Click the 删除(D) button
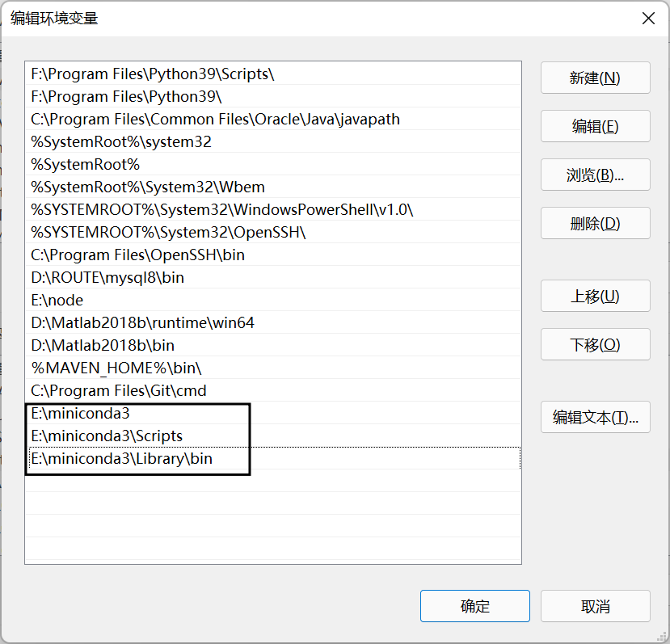Viewport: 670px width, 644px height. tap(595, 223)
